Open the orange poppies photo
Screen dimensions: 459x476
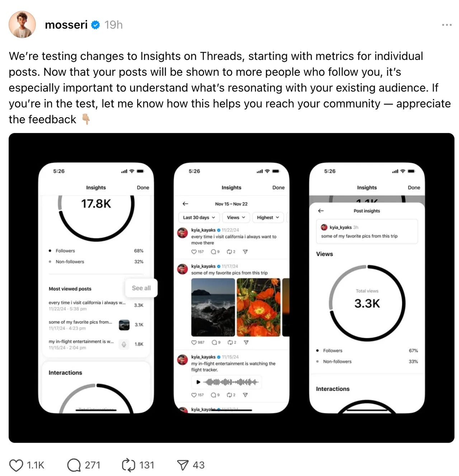click(x=258, y=307)
